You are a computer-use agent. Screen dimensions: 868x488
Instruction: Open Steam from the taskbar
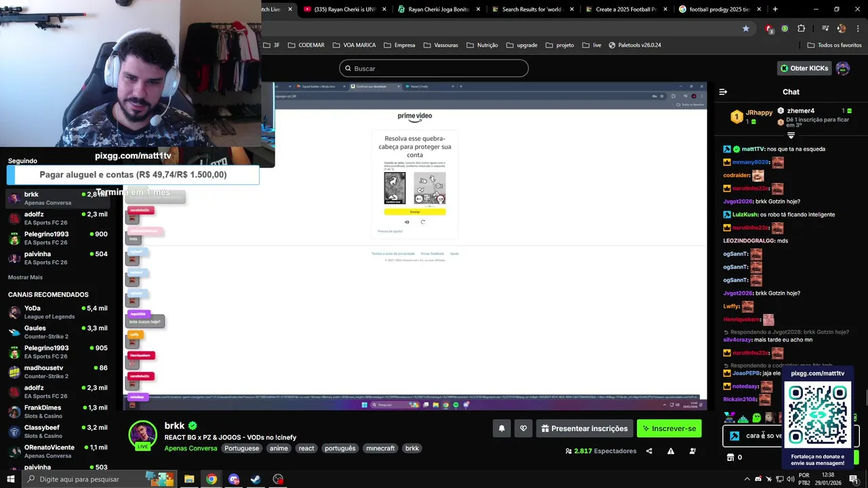(256, 479)
